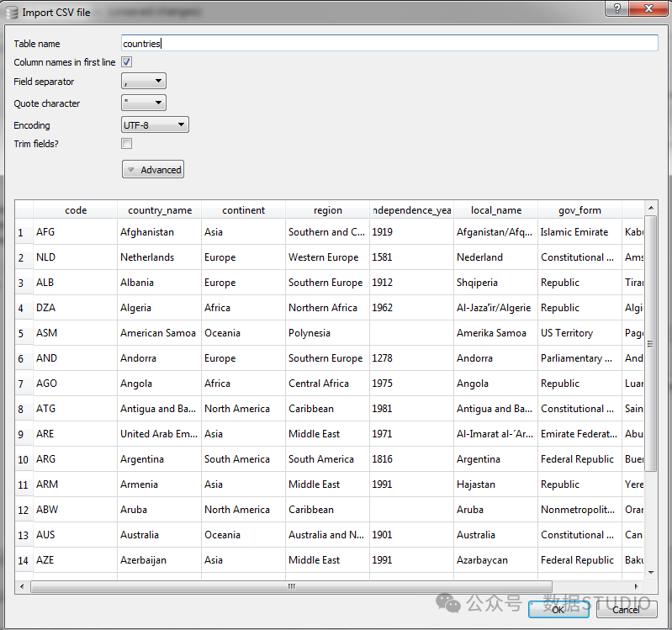Select row header number 10
Screen dimensions: 672x630
tap(24, 459)
